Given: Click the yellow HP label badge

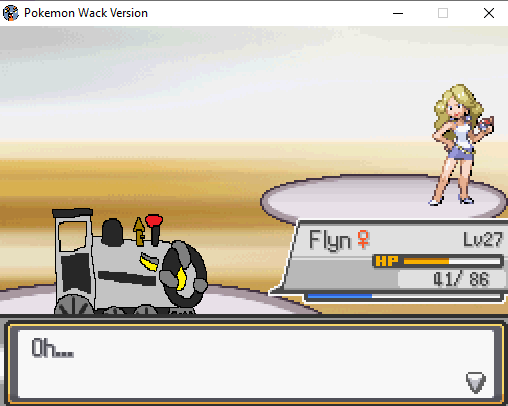Looking at the screenshot, I should point(387,261).
